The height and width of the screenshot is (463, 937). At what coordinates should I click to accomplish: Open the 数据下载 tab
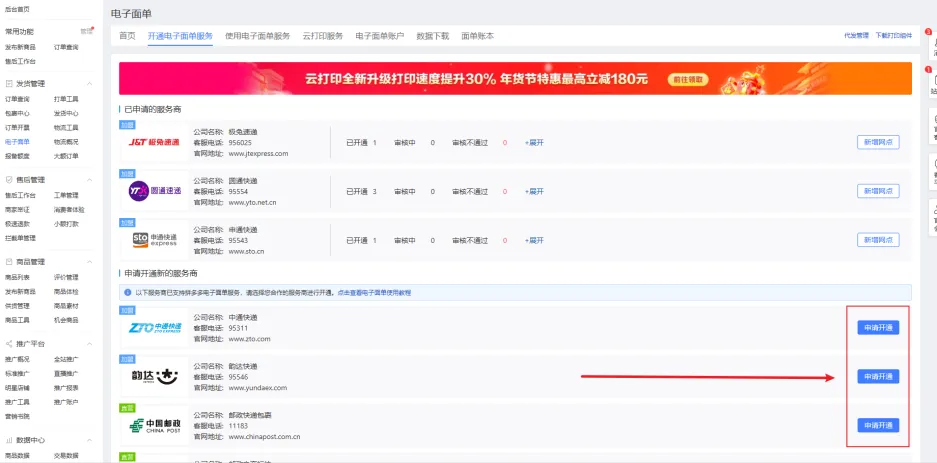tap(433, 36)
